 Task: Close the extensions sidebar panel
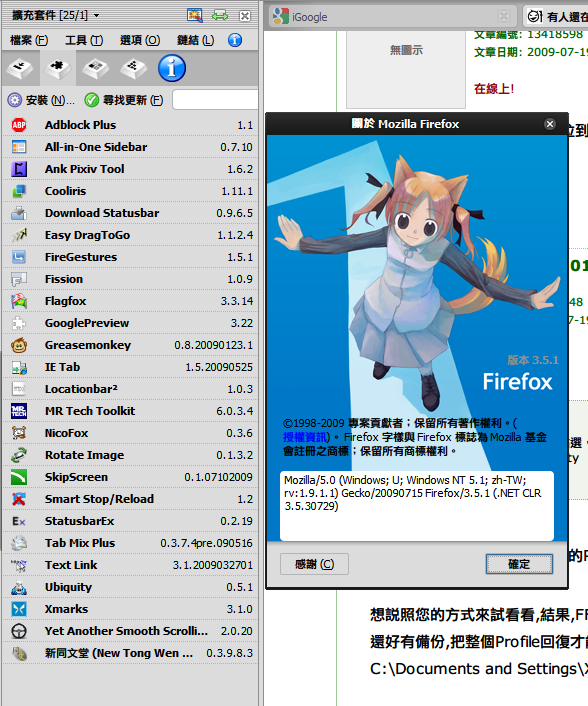[x=245, y=16]
